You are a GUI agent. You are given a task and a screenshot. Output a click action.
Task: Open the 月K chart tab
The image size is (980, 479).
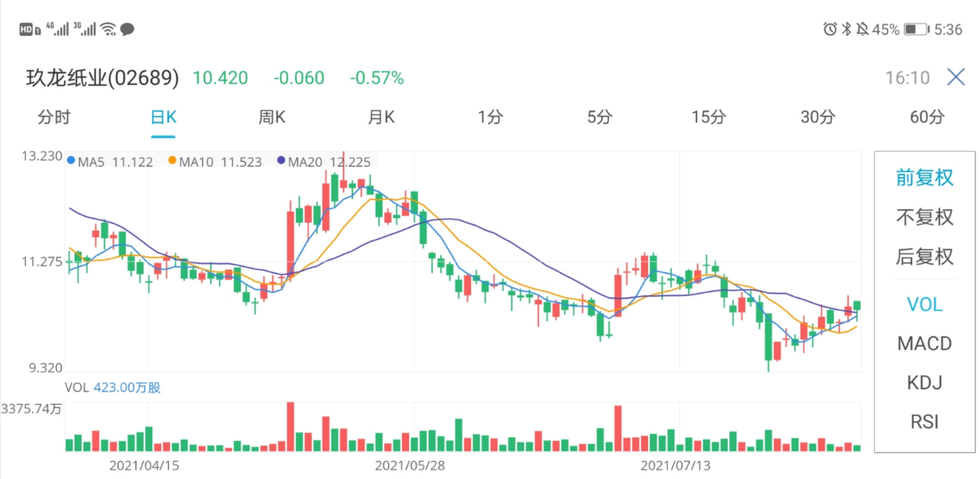(x=381, y=117)
